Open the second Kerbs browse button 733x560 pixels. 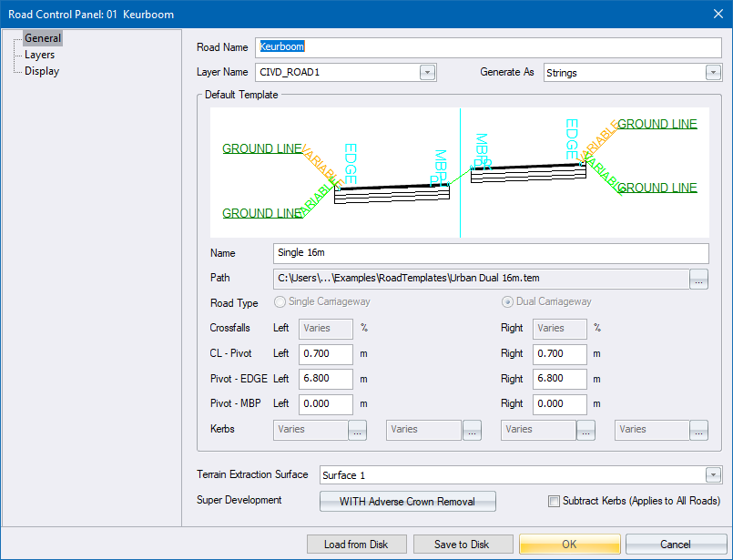(471, 431)
